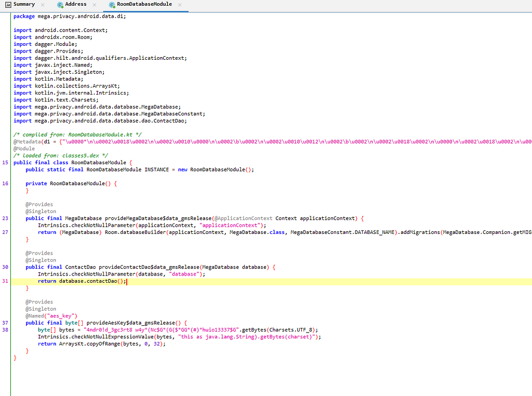
Task: Click the MegaDatabaseConstant import line
Action: click(109, 114)
